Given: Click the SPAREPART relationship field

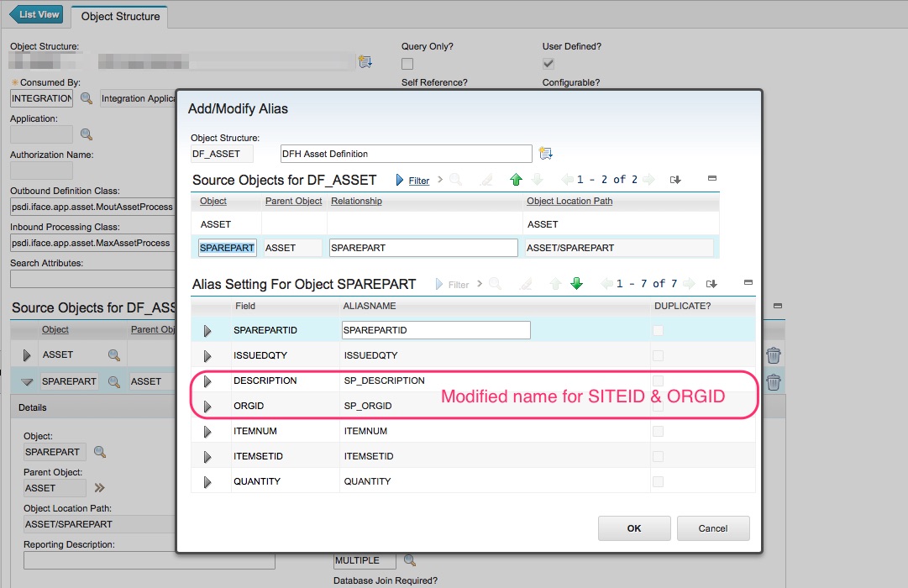Looking at the screenshot, I should (423, 248).
